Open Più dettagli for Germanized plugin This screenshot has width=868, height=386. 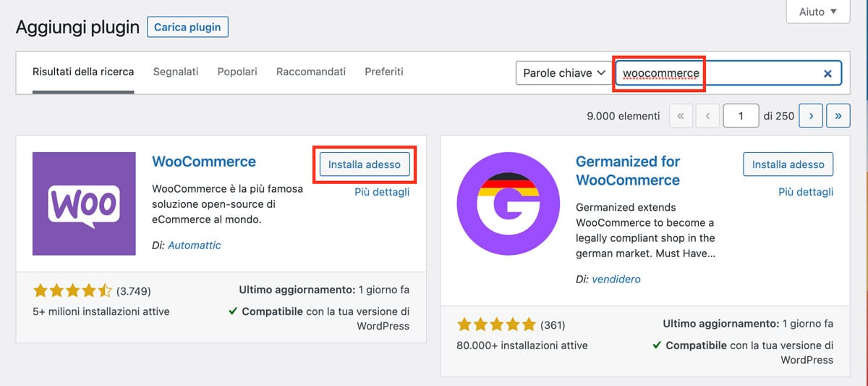point(806,192)
